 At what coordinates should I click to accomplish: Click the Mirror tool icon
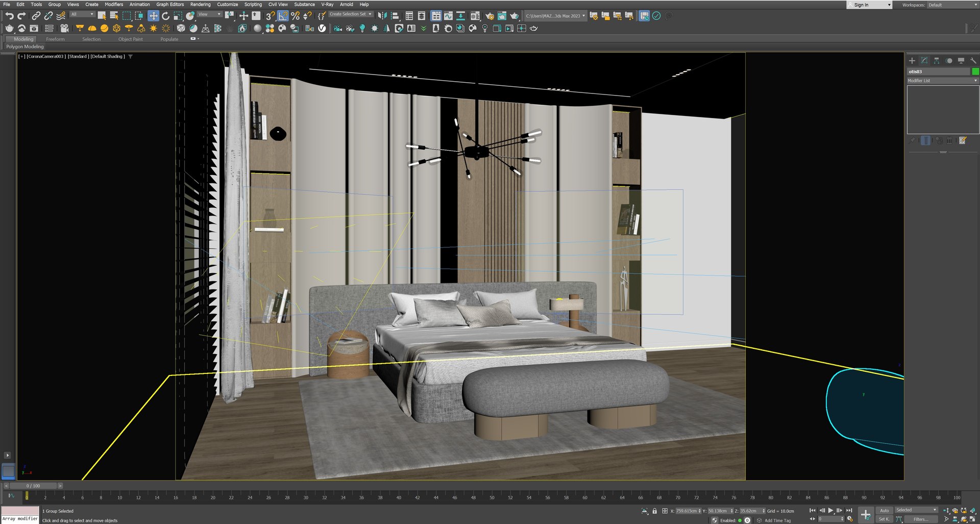[382, 16]
